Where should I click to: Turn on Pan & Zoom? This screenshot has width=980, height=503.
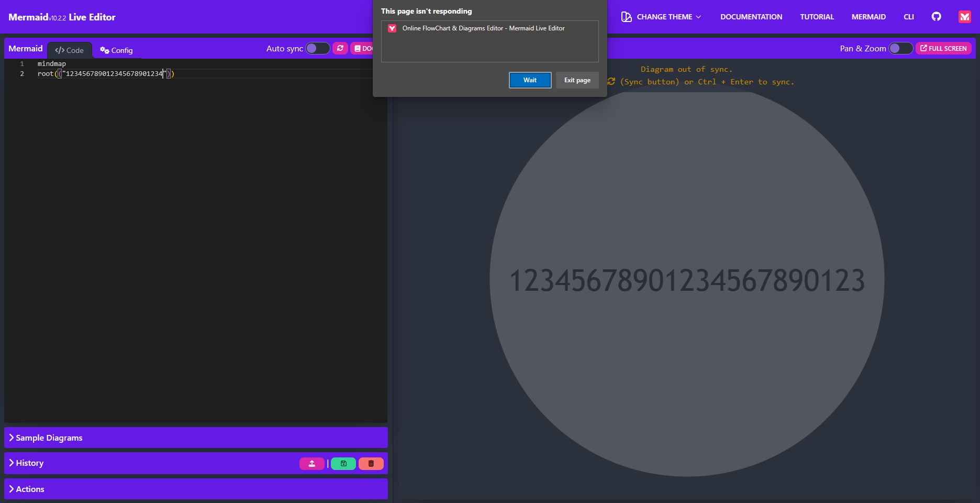(900, 48)
